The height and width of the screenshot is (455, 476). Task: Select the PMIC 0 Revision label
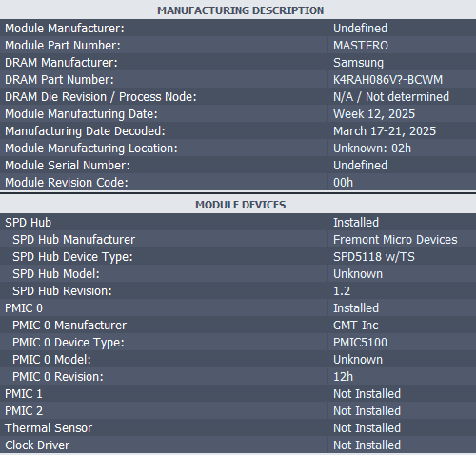pos(58,377)
